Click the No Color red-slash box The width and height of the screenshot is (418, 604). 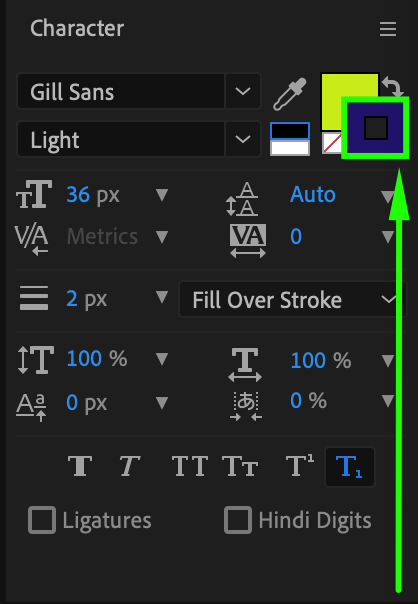(x=332, y=143)
